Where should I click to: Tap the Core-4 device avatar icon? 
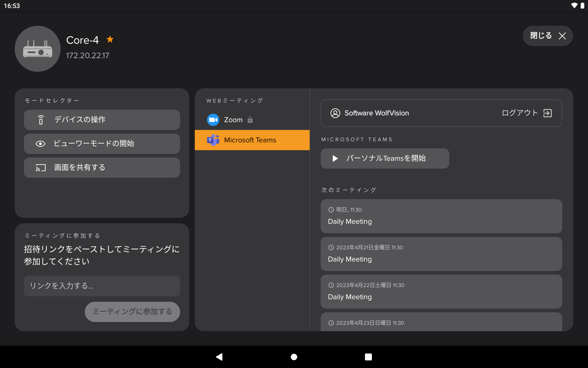(38, 49)
